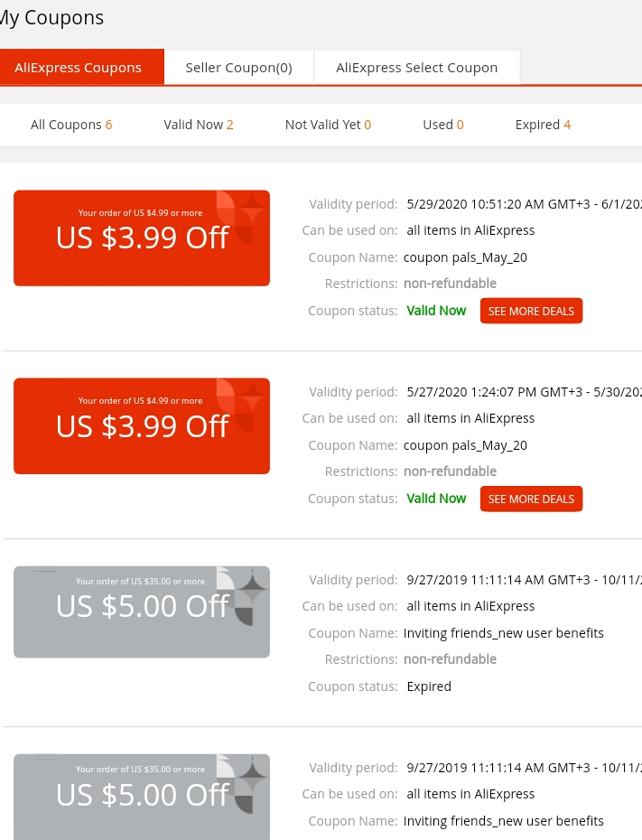Switch to Seller Coupon(0) tab

click(238, 68)
